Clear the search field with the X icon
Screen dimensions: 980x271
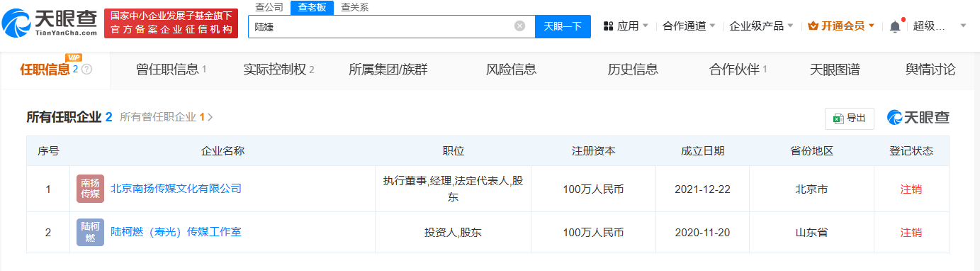(x=519, y=26)
